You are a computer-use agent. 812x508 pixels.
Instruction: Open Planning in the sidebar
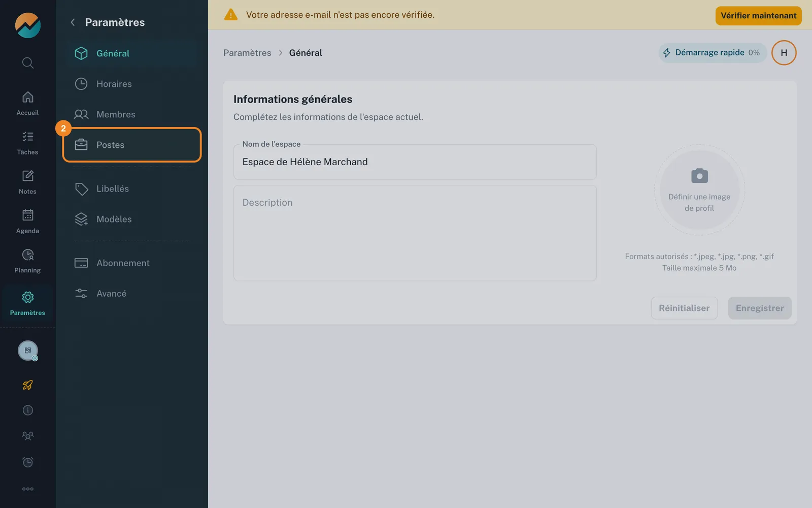tap(28, 261)
